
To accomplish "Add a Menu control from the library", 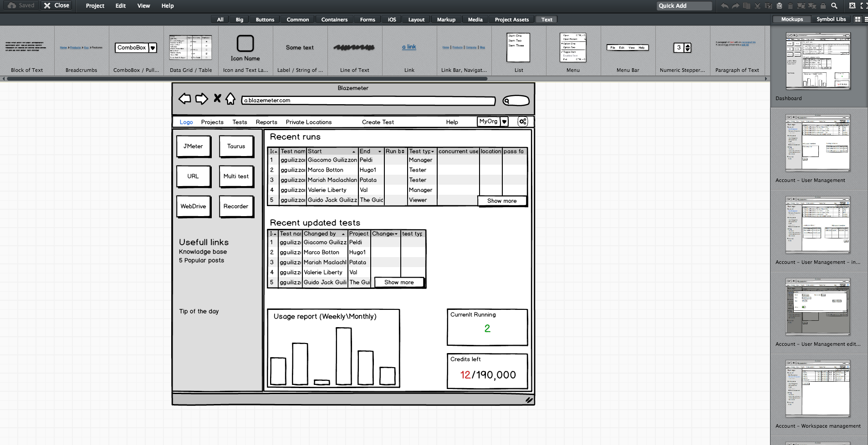I will (x=573, y=51).
